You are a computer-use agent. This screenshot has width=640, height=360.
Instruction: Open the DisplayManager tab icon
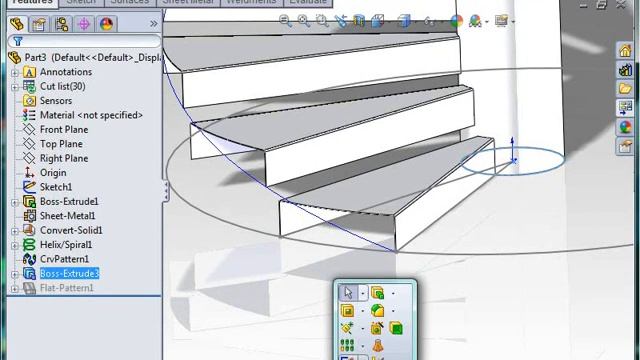[107, 24]
